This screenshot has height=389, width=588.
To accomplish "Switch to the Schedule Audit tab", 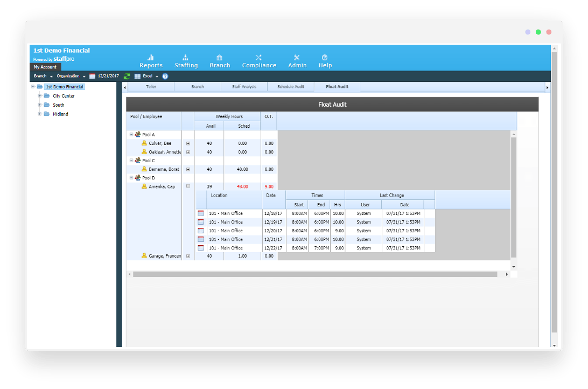I will pos(291,87).
